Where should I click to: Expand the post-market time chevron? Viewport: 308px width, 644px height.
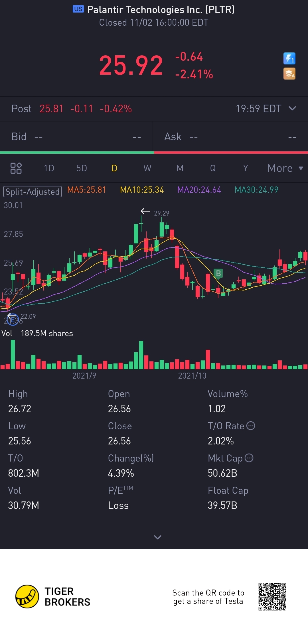292,108
